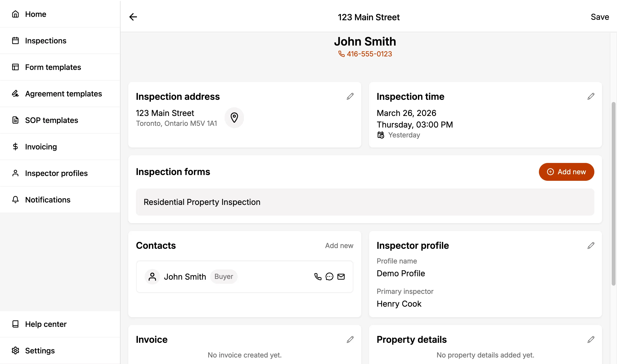Click Thursday, 03:00 PM time text
This screenshot has height=364, width=617.
415,125
